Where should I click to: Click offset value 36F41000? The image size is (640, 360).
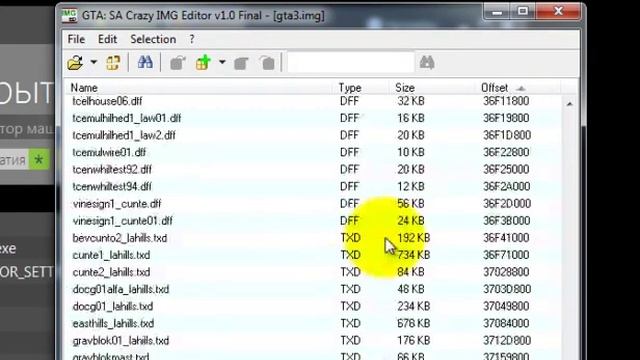click(x=506, y=238)
